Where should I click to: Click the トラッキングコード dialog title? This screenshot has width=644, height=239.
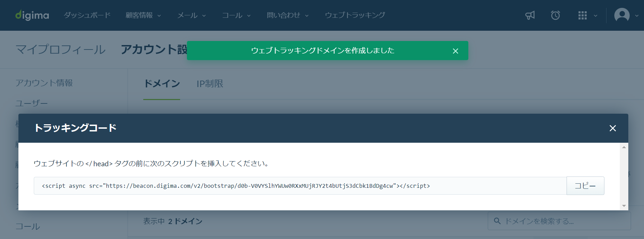coord(75,128)
